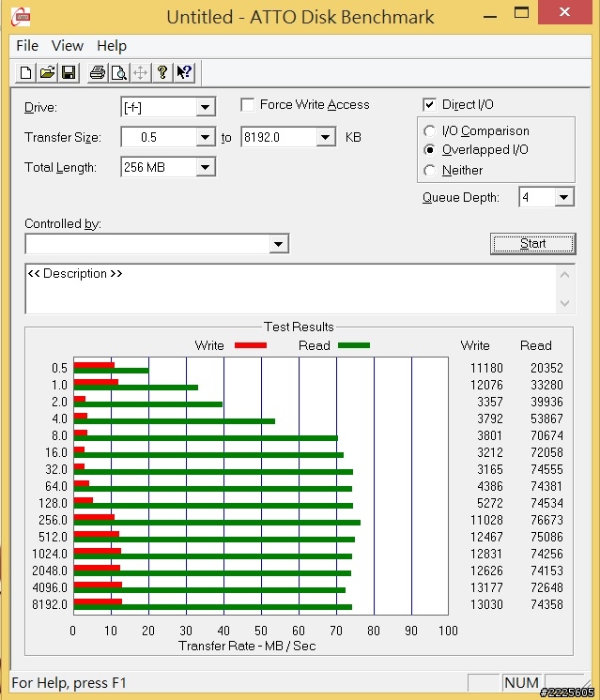Click the four-arrow move toolbar icon
The image size is (600, 700).
coord(140,72)
